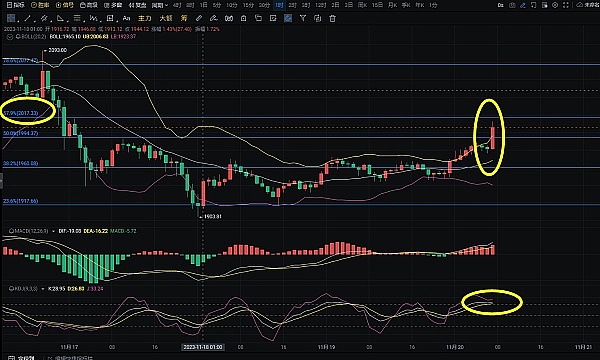Open the filter funnel icon in drawing toolbar

point(303,18)
